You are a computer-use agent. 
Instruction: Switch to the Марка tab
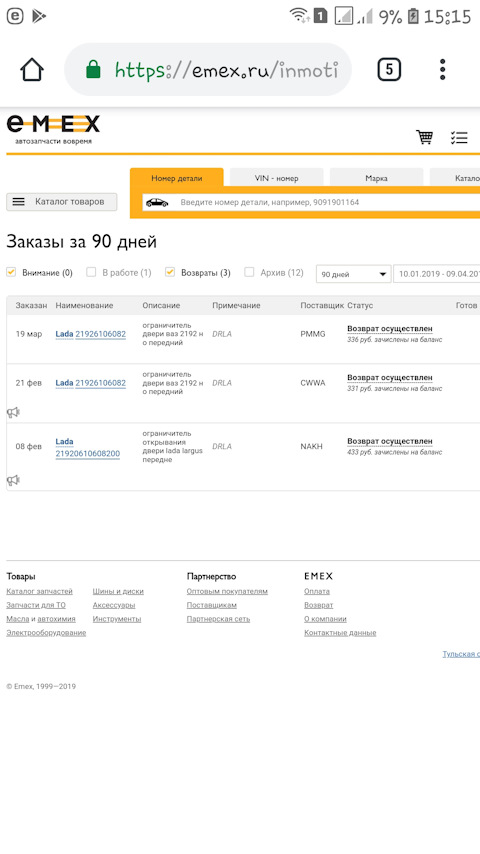[x=376, y=178]
